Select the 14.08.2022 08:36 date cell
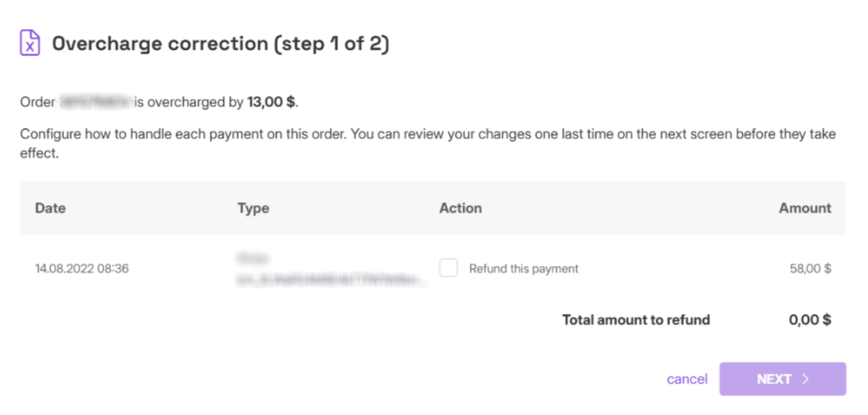Screen dimensions: 868x415 pos(82,269)
